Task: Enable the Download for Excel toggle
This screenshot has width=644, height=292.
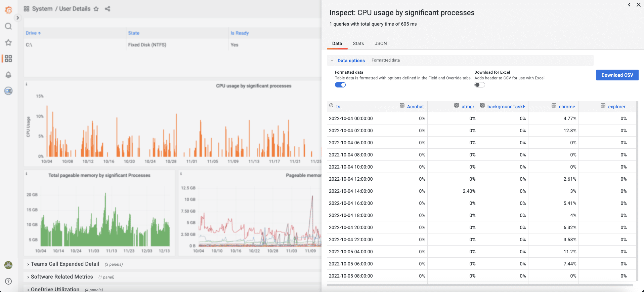Action: point(479,85)
